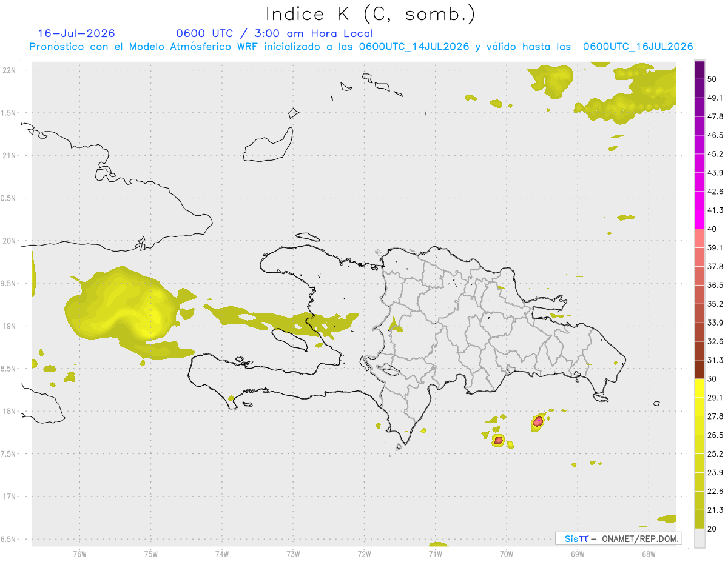
Task: Pick the olive swatch between 20 and 21.3
Action: coord(699,520)
